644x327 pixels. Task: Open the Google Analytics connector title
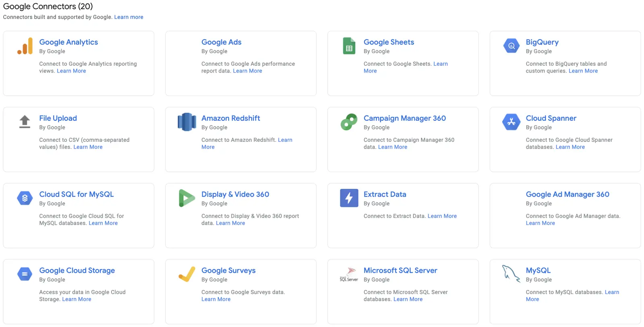pyautogui.click(x=68, y=42)
